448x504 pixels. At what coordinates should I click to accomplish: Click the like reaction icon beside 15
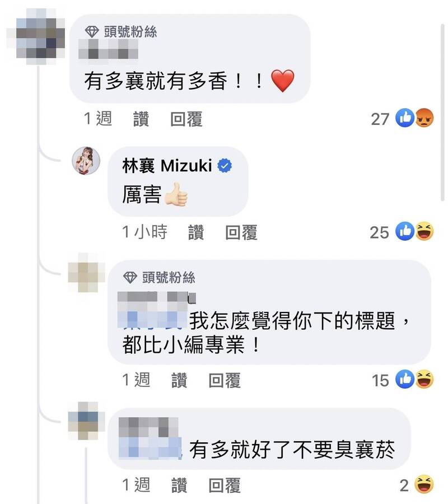[x=405, y=379]
